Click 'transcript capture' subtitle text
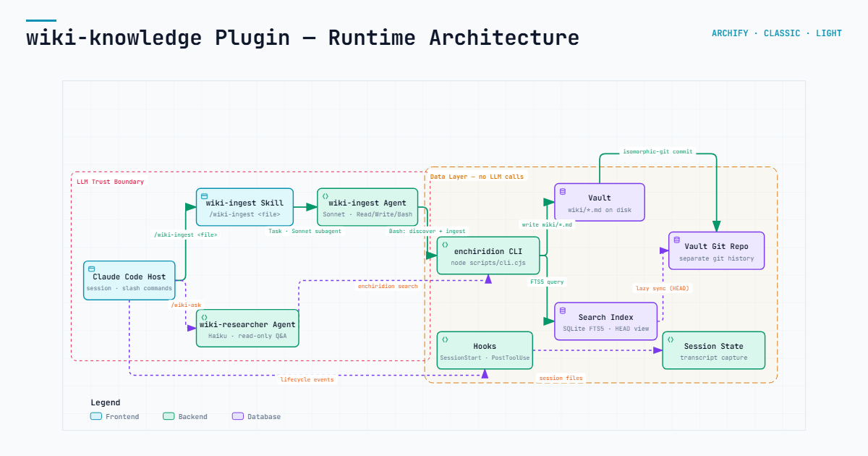The height and width of the screenshot is (456, 868). (714, 358)
